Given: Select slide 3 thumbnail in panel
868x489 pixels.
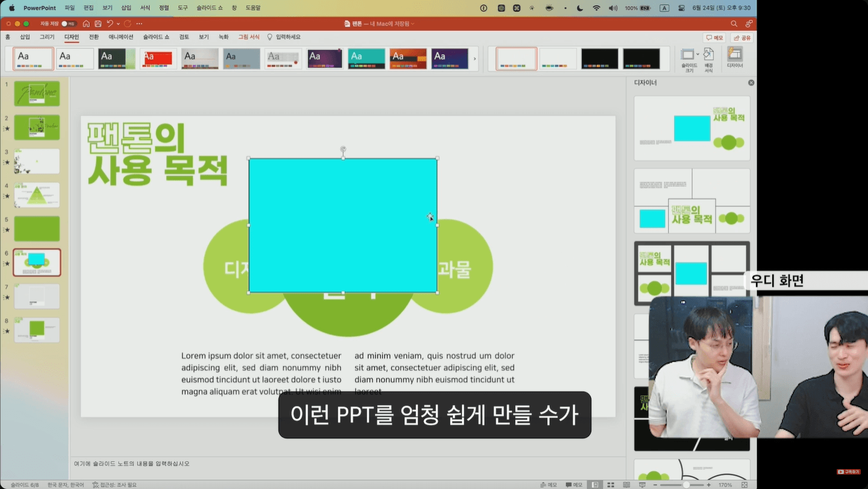Looking at the screenshot, I should 37,161.
